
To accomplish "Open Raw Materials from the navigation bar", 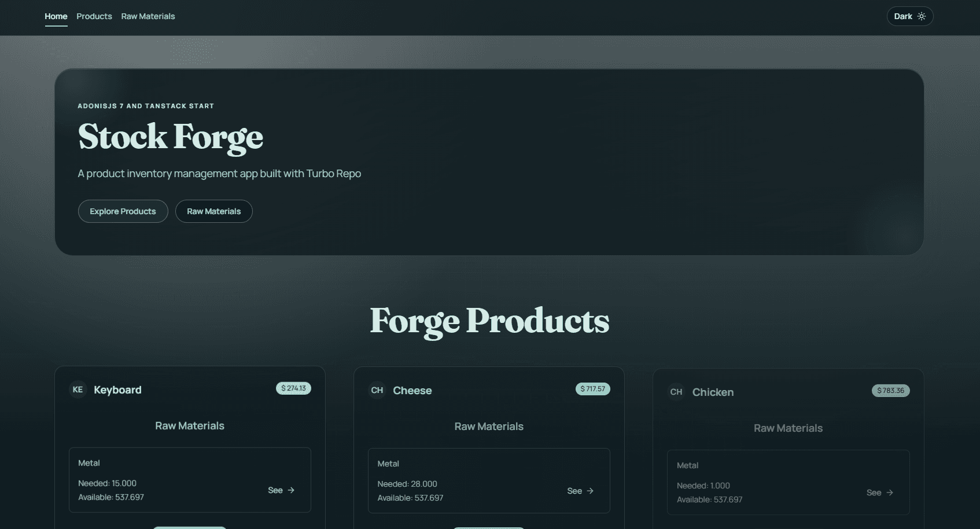I will click(148, 16).
